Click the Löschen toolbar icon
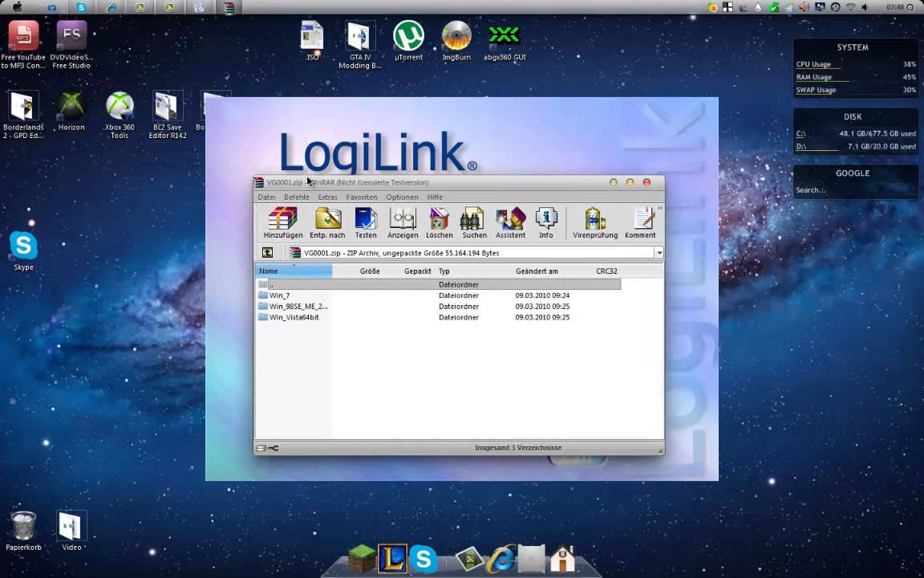The width and height of the screenshot is (924, 578). (440, 223)
